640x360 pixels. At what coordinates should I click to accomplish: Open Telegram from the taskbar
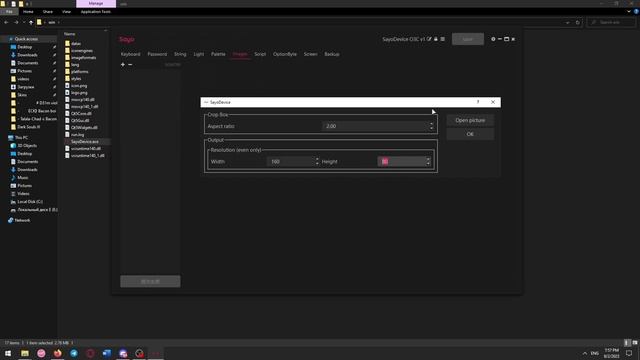(x=74, y=353)
